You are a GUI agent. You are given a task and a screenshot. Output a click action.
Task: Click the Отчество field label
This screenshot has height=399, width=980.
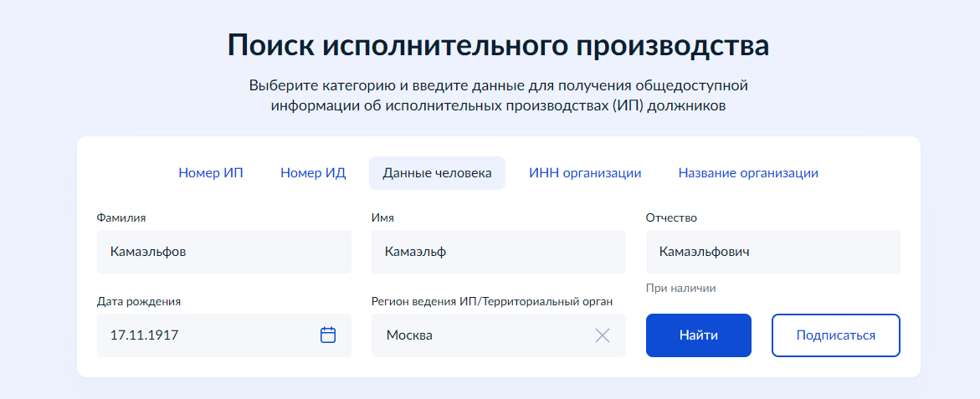tap(671, 217)
